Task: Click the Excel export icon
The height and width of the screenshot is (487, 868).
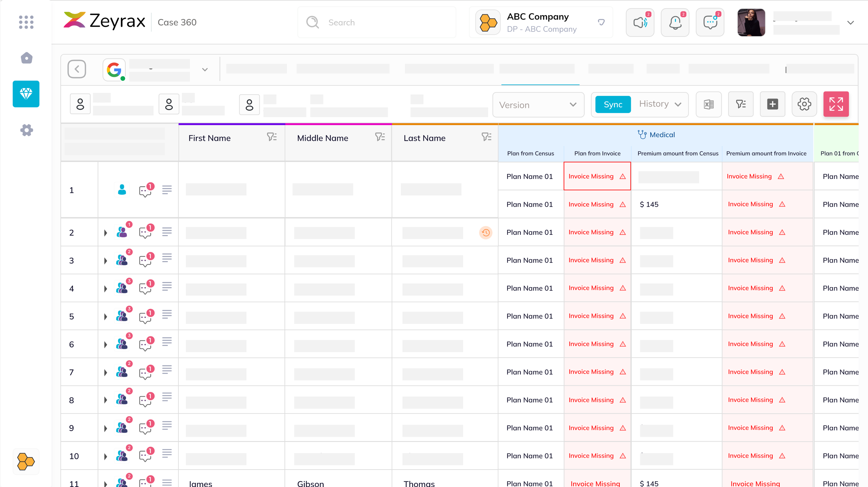Action: [708, 104]
